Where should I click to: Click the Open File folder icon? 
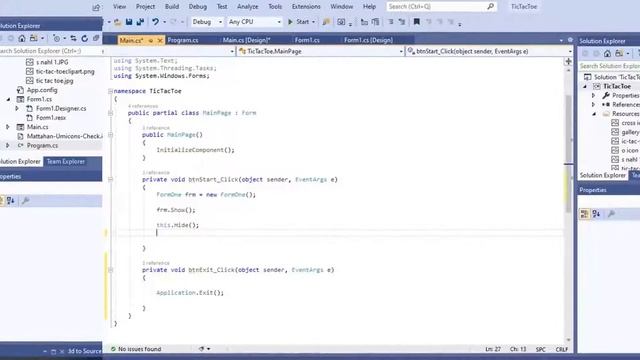[x=118, y=22]
